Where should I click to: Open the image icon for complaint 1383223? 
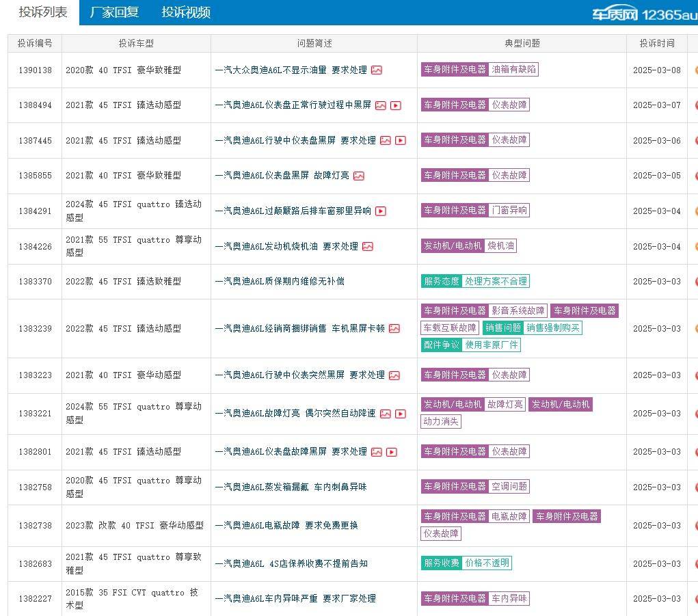click(x=394, y=375)
